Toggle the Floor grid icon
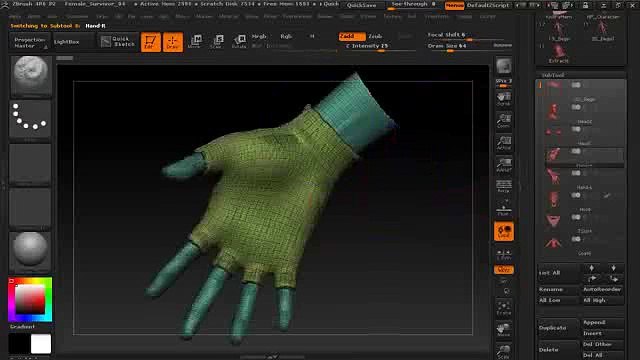The height and width of the screenshot is (360, 640). [504, 209]
